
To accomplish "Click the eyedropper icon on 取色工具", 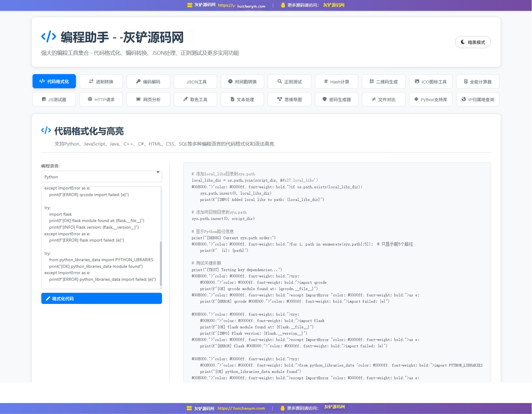I will [x=186, y=99].
